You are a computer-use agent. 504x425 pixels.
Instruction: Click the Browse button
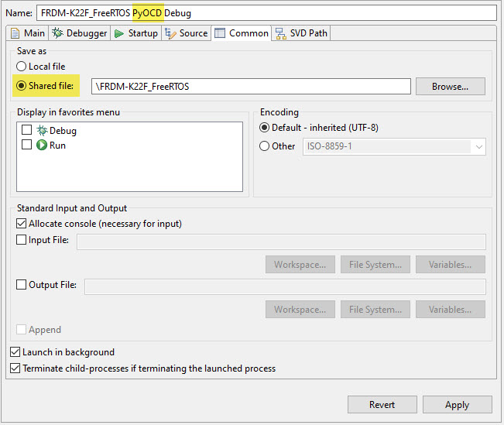point(451,86)
